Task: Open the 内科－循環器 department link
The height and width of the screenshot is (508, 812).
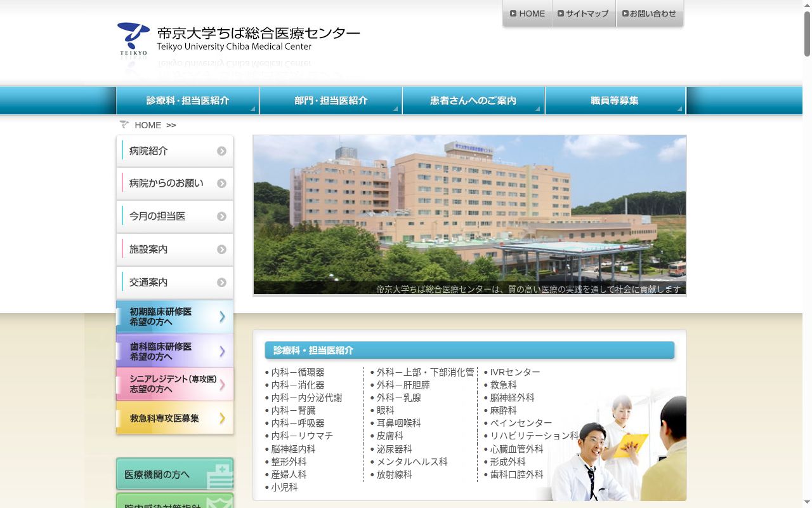Action: [x=298, y=372]
